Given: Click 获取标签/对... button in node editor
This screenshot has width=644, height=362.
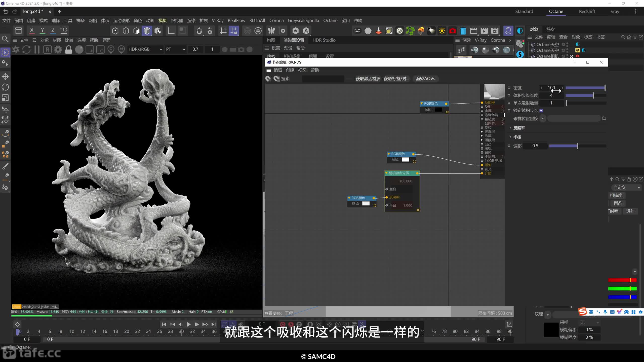Looking at the screenshot, I should tap(396, 79).
